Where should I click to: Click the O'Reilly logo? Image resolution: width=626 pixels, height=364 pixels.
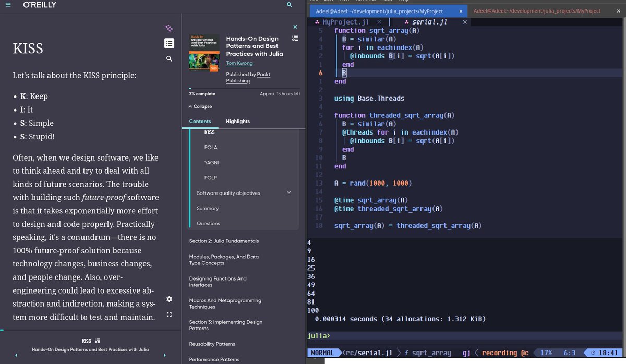(x=40, y=5)
